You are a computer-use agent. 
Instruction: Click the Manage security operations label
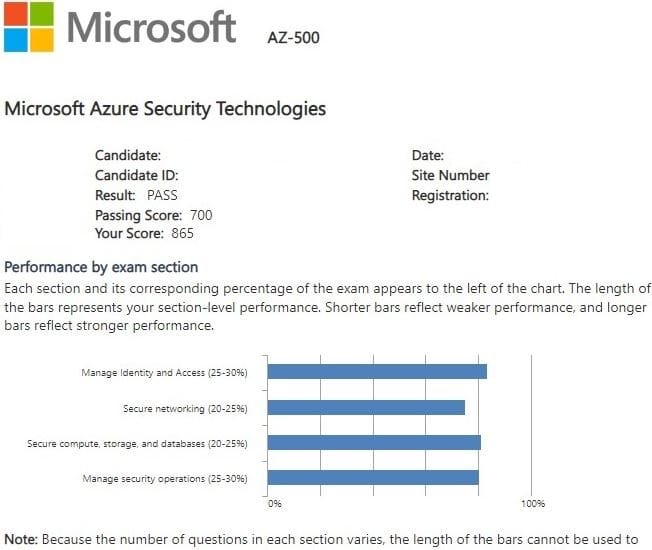[x=164, y=478]
